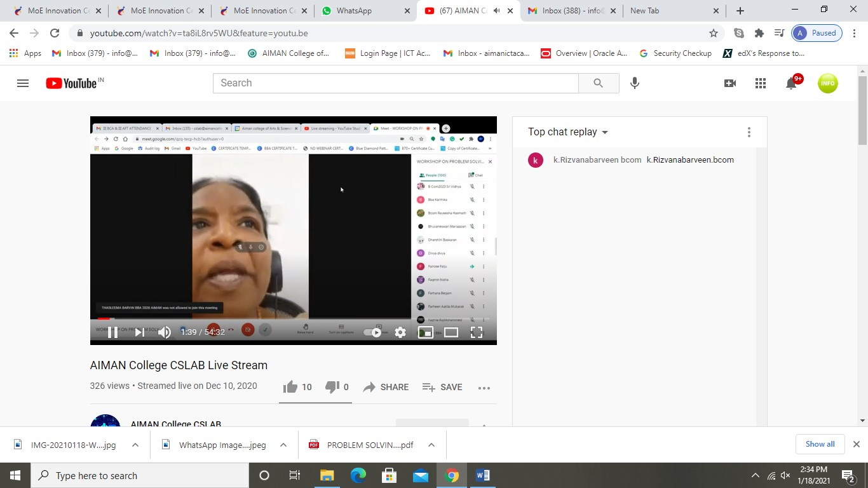Open the Apps bookmark shortcut

coord(25,53)
